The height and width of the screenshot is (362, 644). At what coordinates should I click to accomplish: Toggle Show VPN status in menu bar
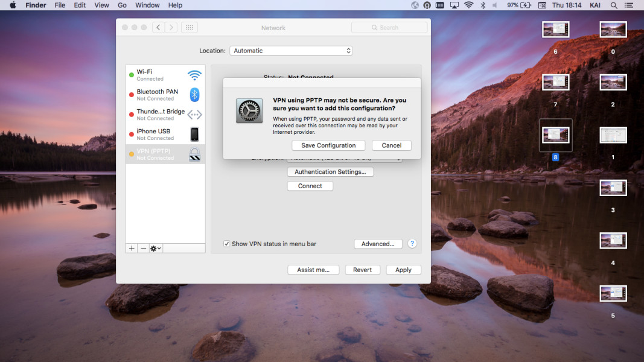click(x=227, y=244)
